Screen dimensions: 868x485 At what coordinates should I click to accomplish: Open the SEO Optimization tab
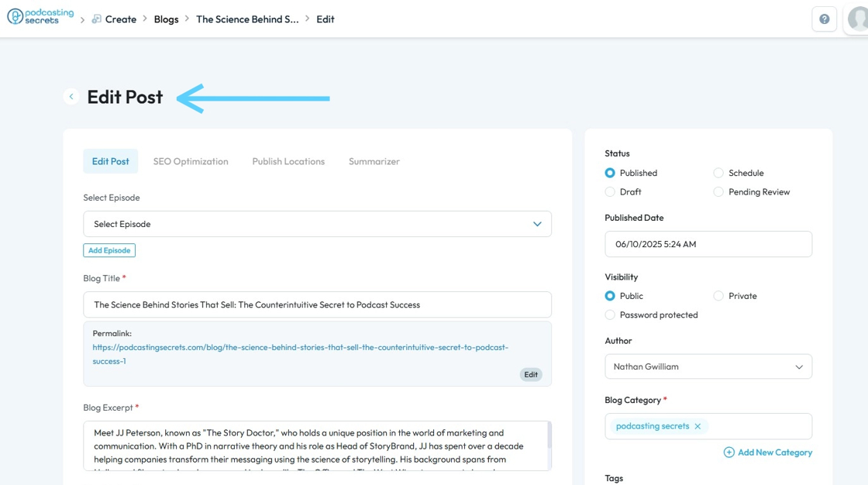[x=191, y=161]
